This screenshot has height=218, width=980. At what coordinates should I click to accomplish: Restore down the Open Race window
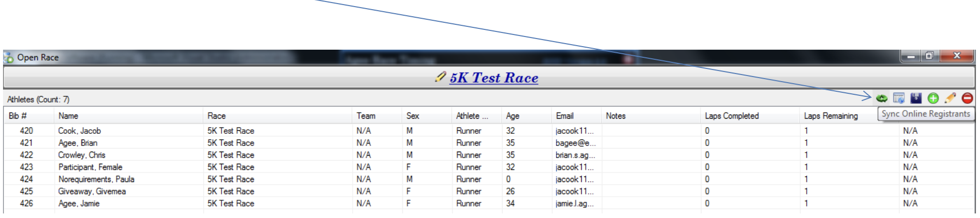929,56
